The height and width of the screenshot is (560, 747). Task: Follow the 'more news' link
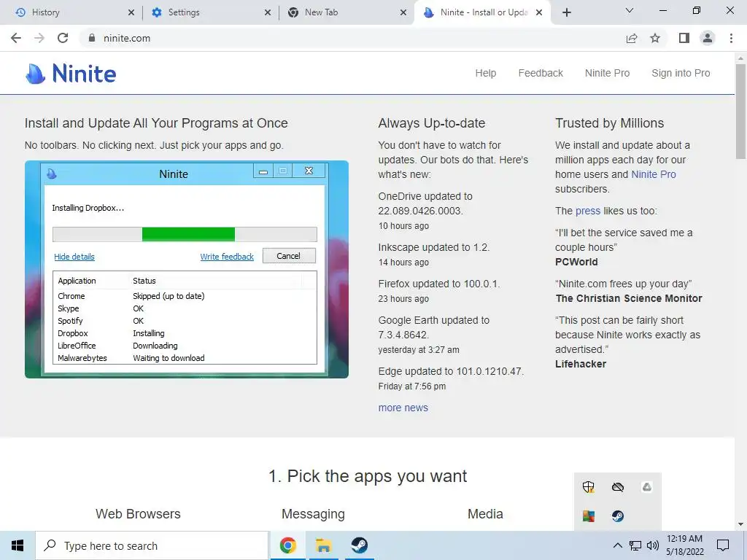point(403,408)
